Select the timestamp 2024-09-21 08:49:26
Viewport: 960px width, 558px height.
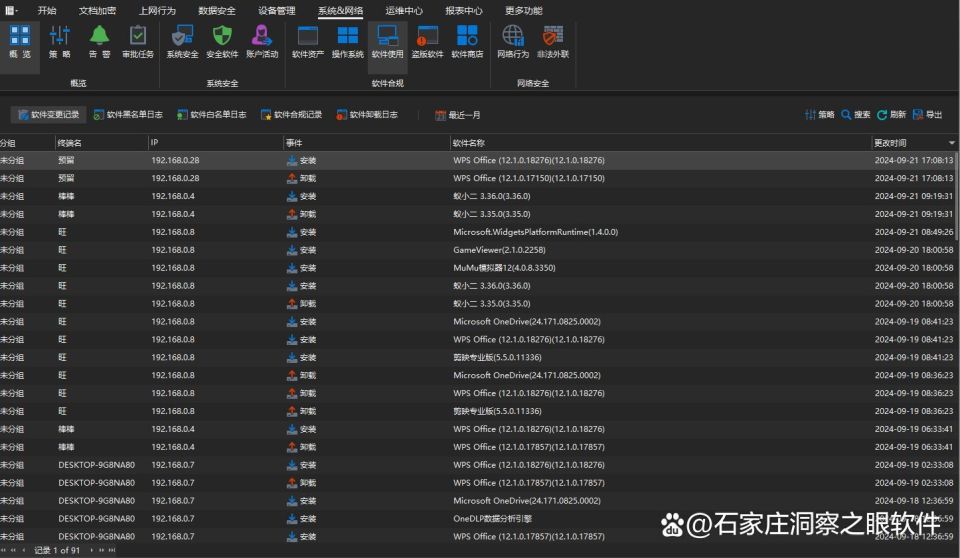point(914,232)
